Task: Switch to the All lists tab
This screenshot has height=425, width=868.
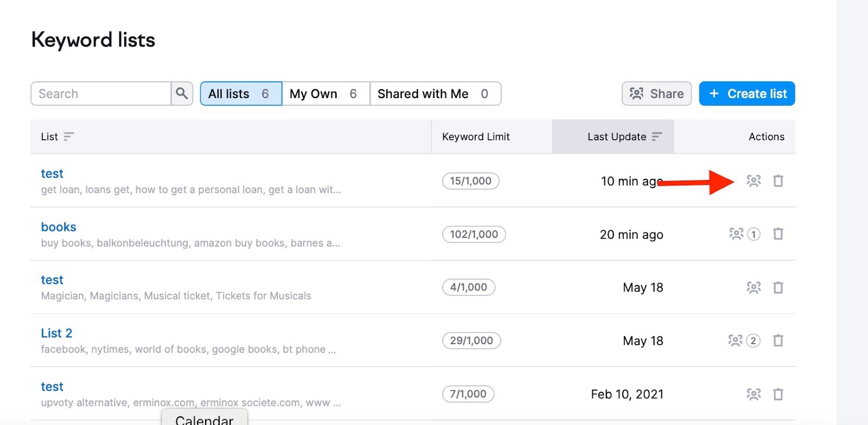Action: point(240,94)
